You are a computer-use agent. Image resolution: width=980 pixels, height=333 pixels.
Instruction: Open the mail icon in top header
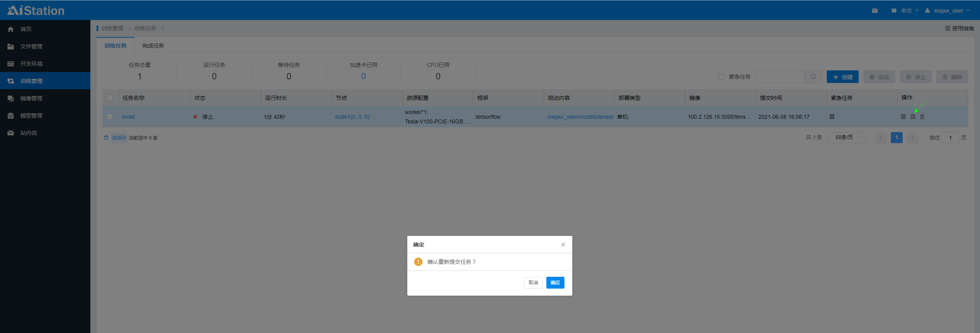click(875, 11)
